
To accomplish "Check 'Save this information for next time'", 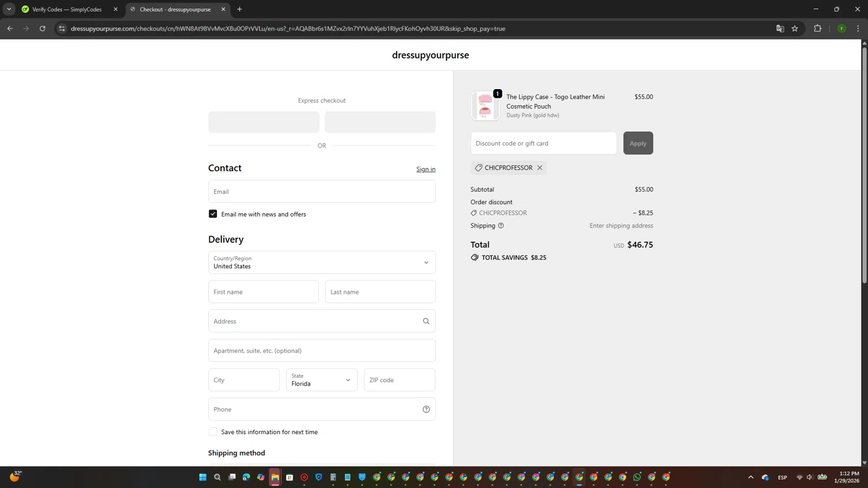I will point(213,432).
